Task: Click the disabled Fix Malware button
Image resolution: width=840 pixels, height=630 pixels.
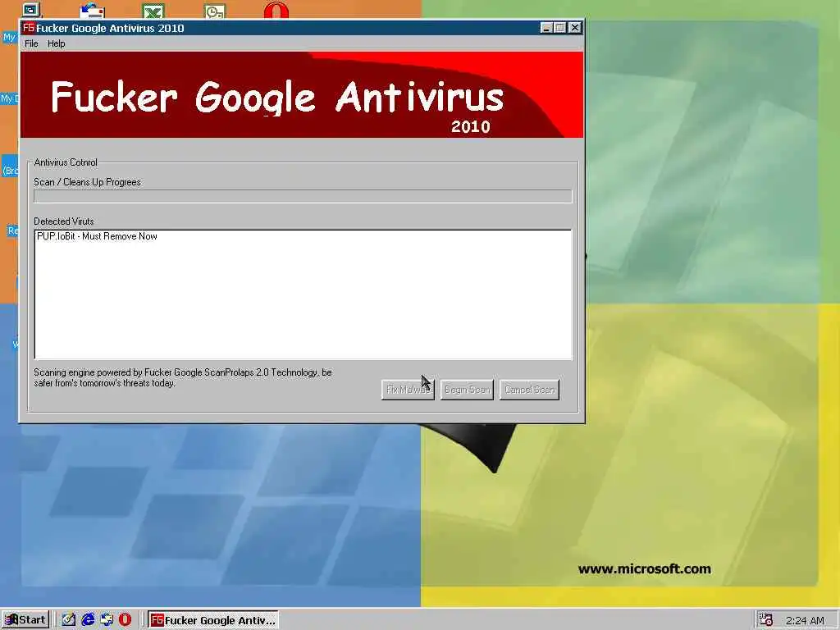Action: (x=408, y=390)
